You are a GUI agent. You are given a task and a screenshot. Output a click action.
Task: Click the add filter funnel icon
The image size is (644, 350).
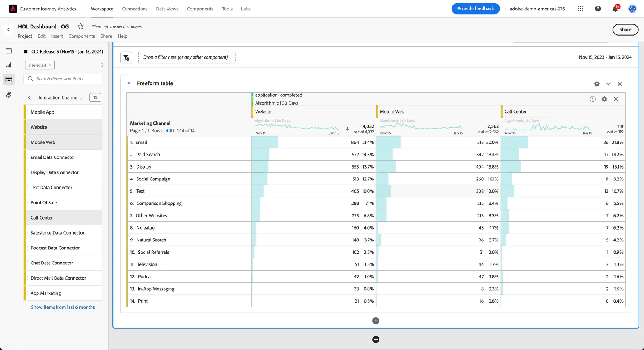(x=126, y=57)
